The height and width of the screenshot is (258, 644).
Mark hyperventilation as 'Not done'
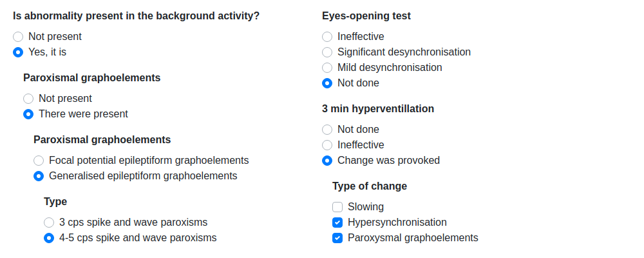[x=327, y=130]
